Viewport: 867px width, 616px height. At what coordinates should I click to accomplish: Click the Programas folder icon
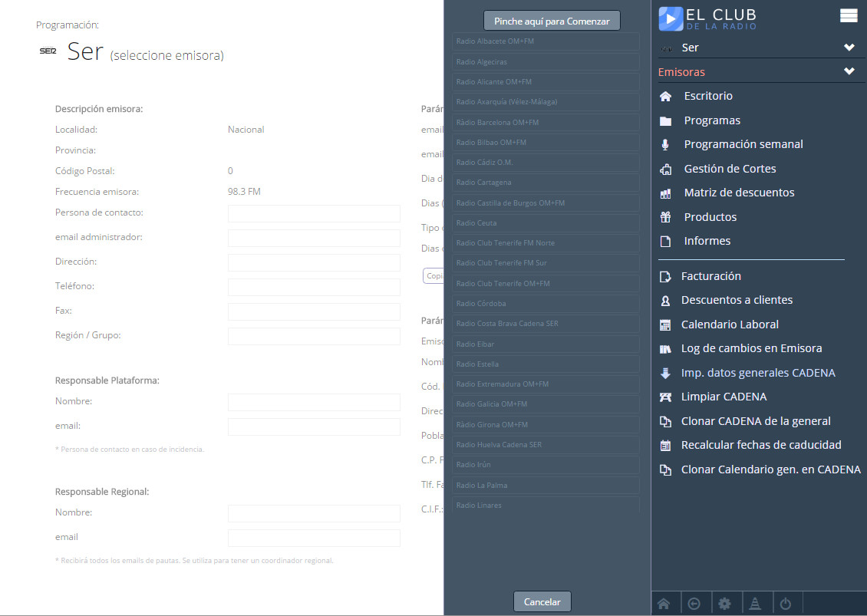click(665, 120)
